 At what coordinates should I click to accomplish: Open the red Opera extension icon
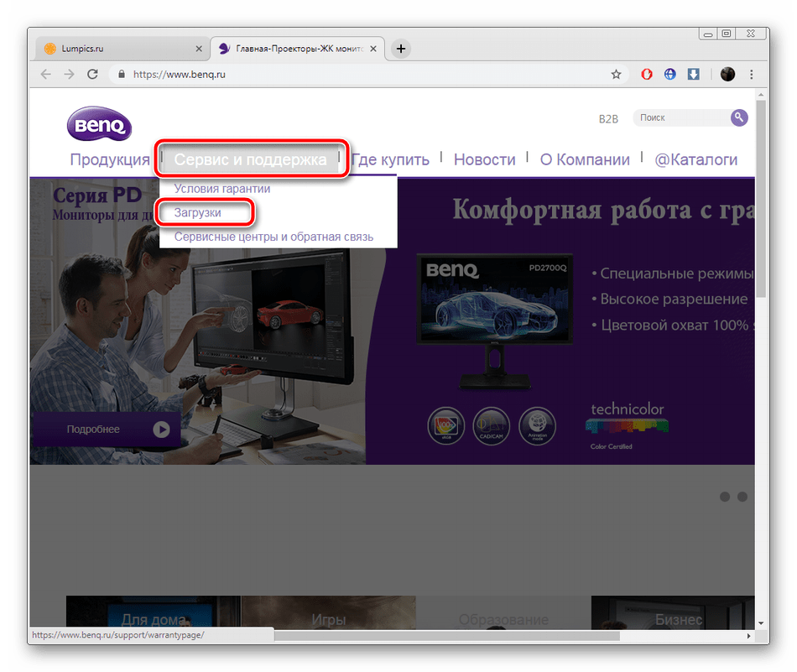tap(647, 74)
